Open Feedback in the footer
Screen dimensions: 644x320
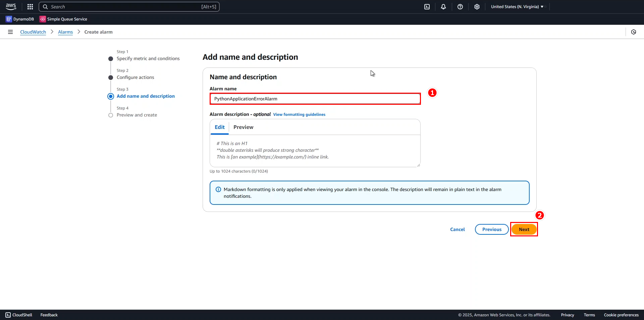click(49, 315)
